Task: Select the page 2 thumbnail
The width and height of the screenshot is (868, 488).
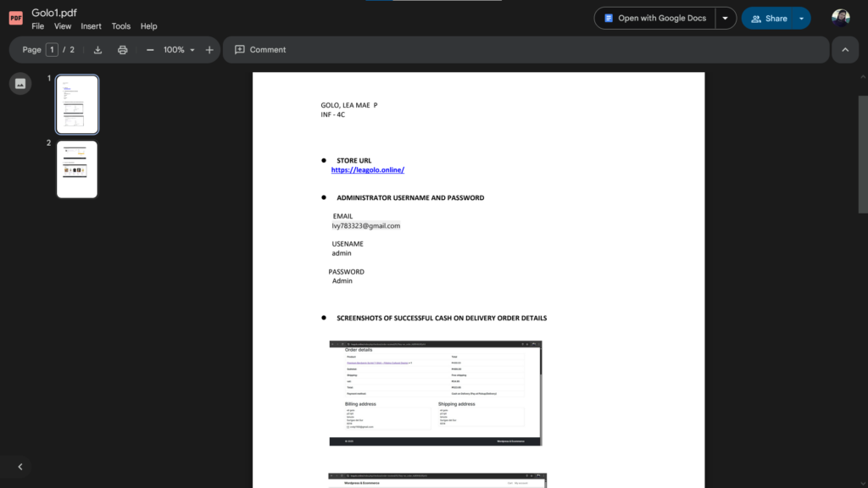Action: tap(77, 169)
